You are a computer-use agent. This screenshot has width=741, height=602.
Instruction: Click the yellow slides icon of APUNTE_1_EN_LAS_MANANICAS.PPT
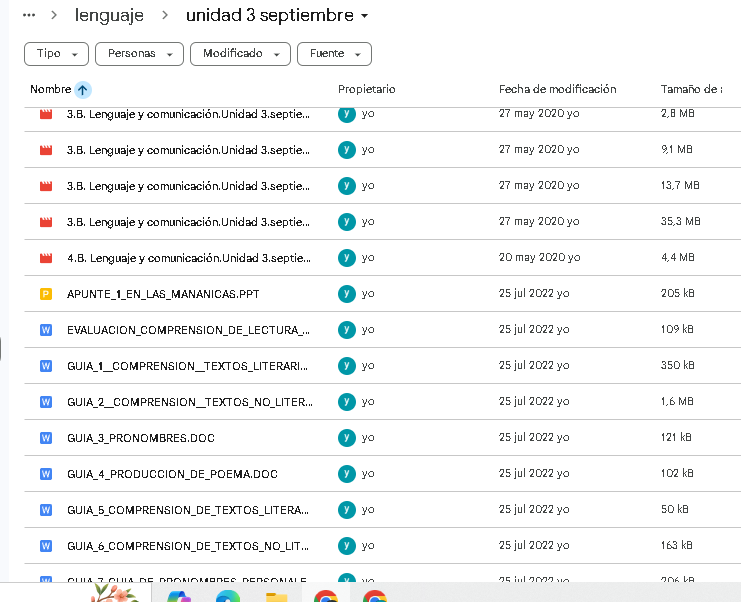coord(46,294)
